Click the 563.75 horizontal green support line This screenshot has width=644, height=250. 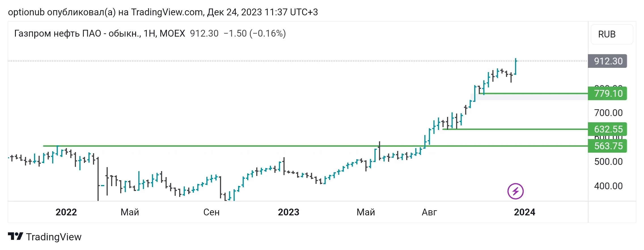point(315,146)
